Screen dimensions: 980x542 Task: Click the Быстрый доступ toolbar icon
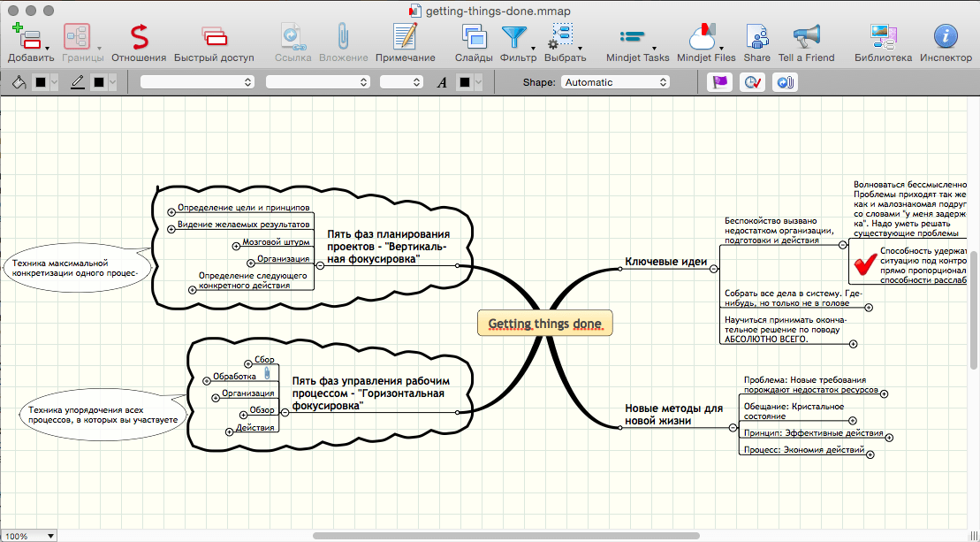(x=213, y=36)
